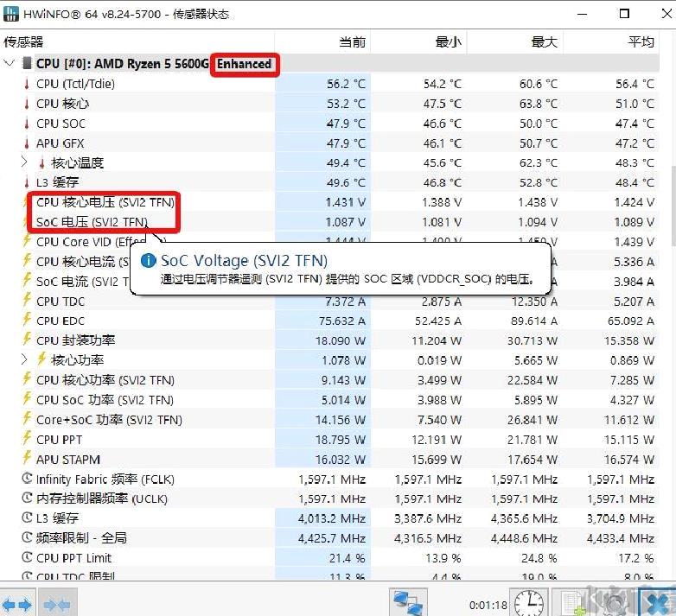Open sensor settings with the gear icon
The width and height of the screenshot is (676, 616).
tap(613, 604)
